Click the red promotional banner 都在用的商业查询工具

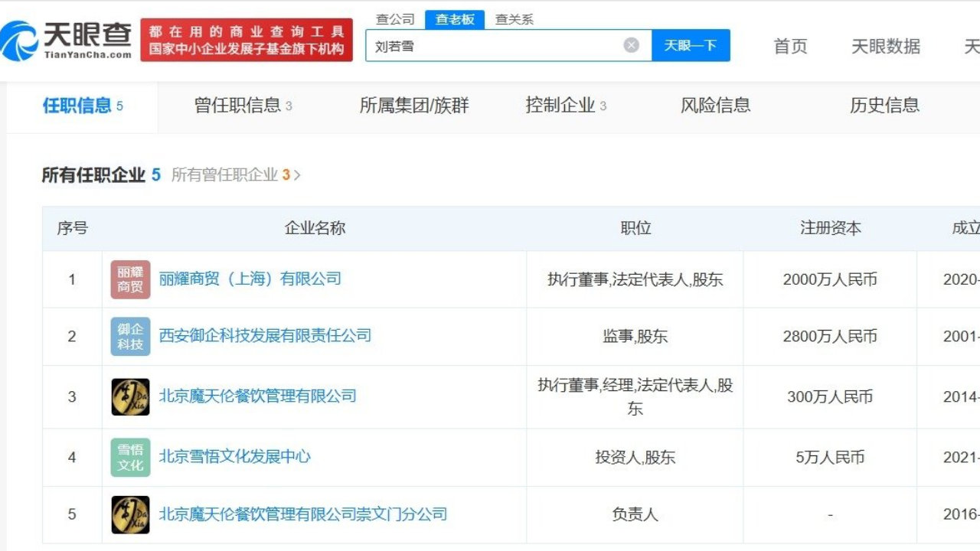click(x=247, y=41)
